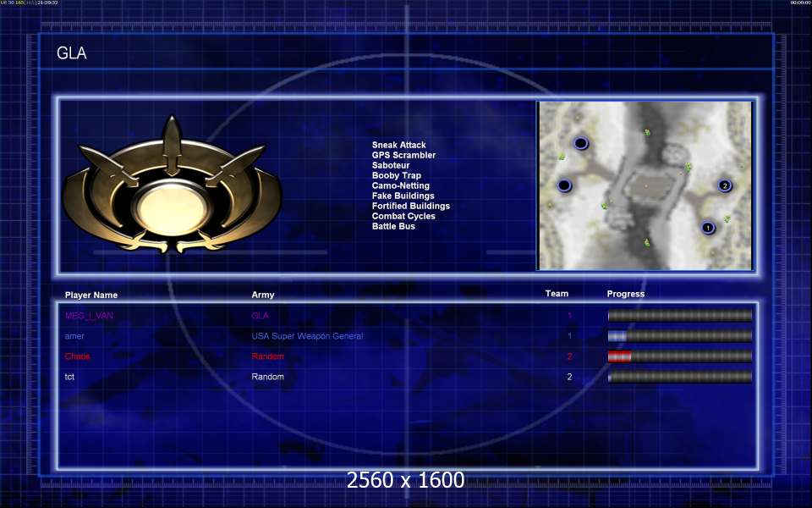Click the Army column header
The width and height of the screenshot is (812, 508).
[262, 295]
